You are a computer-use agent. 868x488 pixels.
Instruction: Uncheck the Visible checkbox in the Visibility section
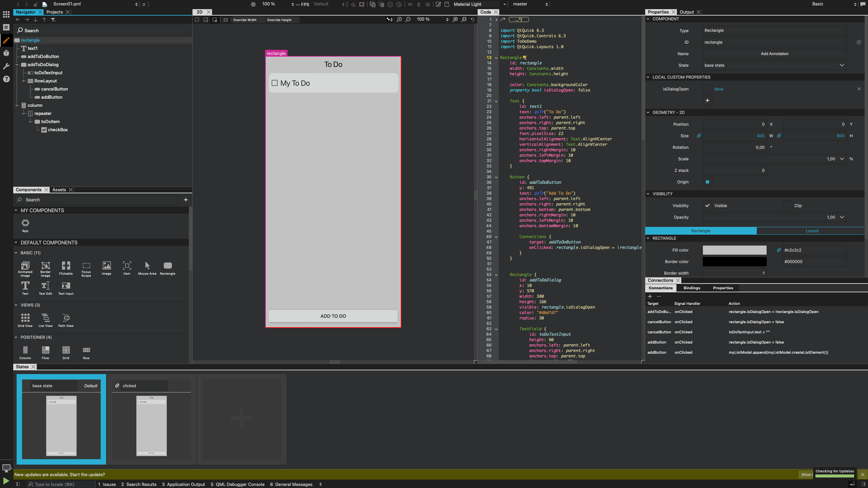pos(708,206)
